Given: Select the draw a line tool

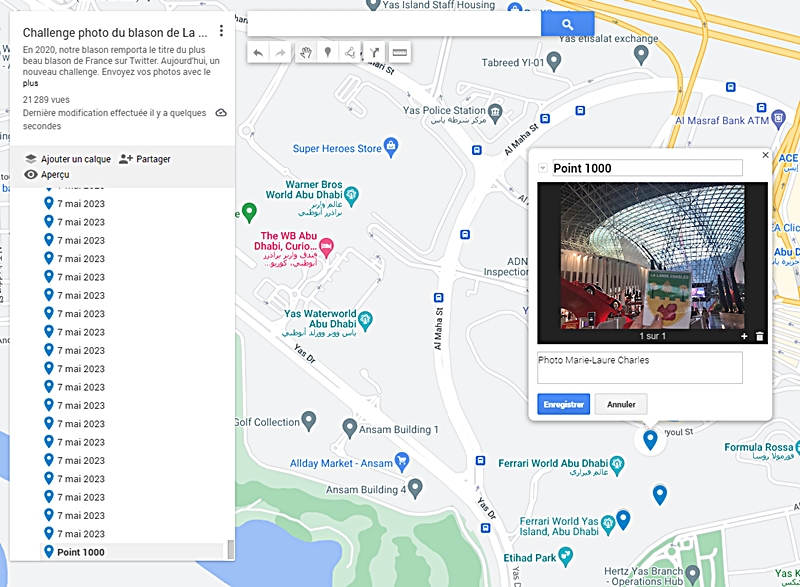Looking at the screenshot, I should (x=350, y=52).
